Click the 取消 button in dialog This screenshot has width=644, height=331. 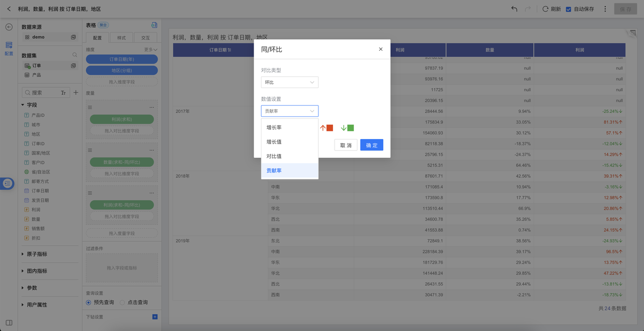point(346,145)
